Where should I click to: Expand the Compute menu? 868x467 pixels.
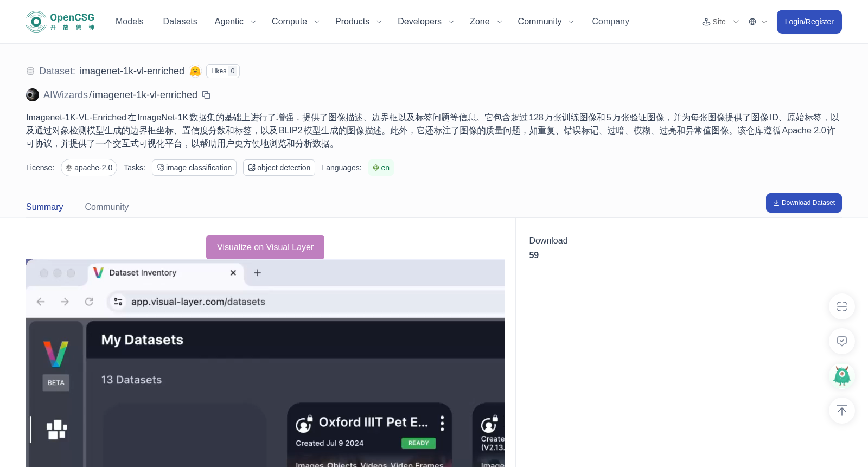click(296, 22)
